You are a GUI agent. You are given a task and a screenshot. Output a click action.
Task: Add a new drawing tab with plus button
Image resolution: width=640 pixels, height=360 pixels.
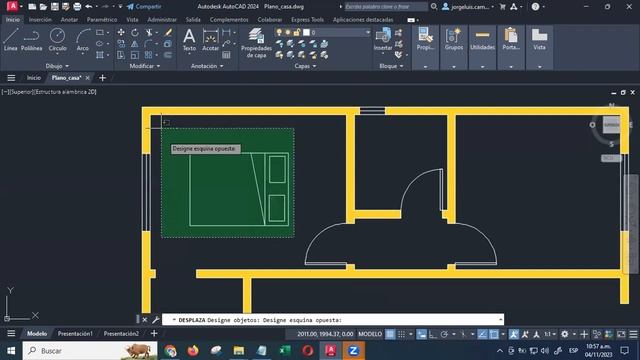pyautogui.click(x=102, y=78)
